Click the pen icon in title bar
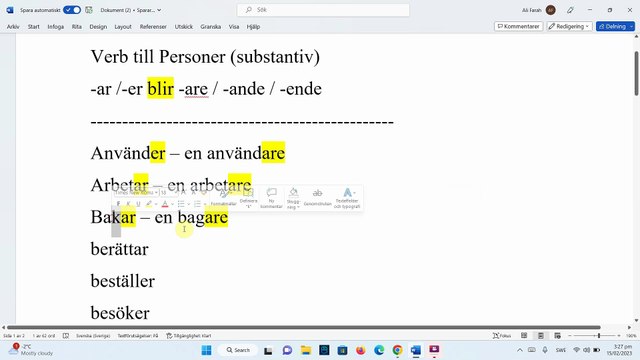 570,10
